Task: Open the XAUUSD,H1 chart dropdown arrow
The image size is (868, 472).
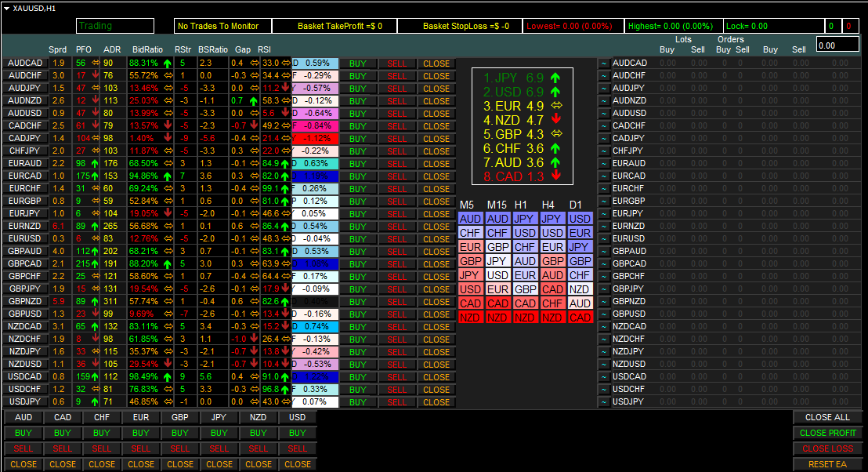Action: tap(6, 9)
